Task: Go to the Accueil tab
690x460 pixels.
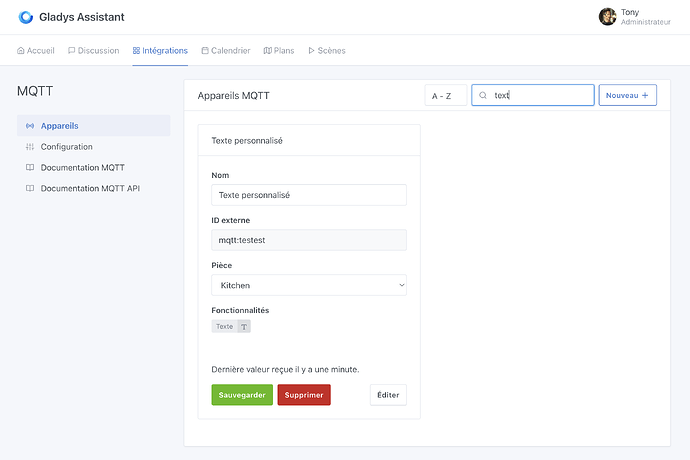Action: click(x=36, y=50)
